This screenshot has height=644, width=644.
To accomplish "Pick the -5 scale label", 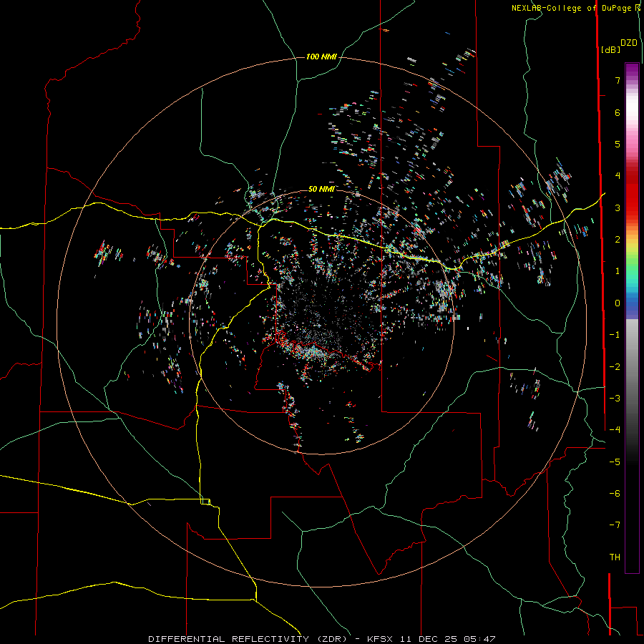I will (x=615, y=462).
